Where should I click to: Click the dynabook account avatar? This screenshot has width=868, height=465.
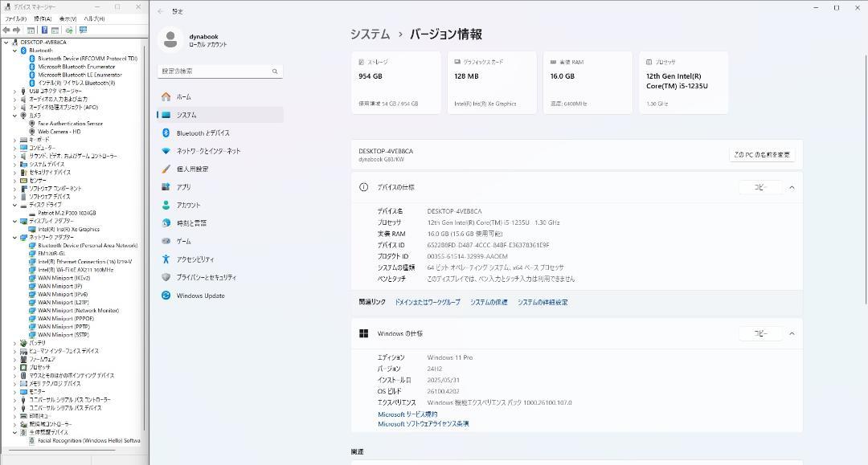pos(170,40)
